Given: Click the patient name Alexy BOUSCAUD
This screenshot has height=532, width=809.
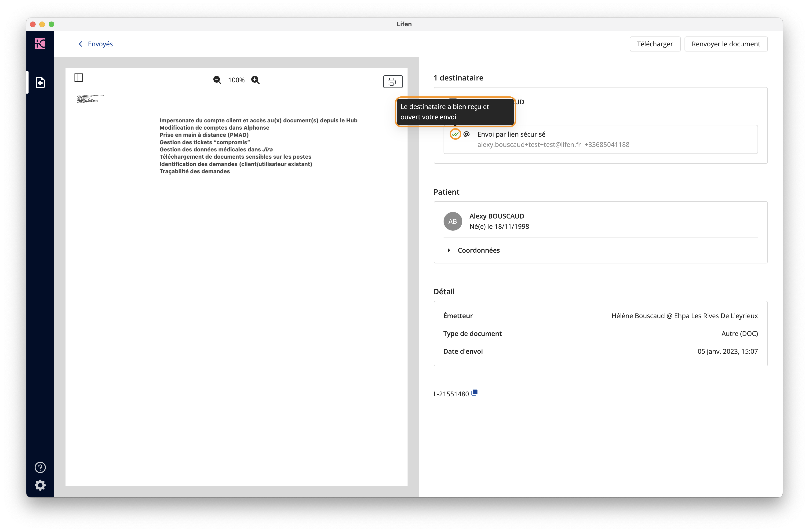Looking at the screenshot, I should (497, 216).
